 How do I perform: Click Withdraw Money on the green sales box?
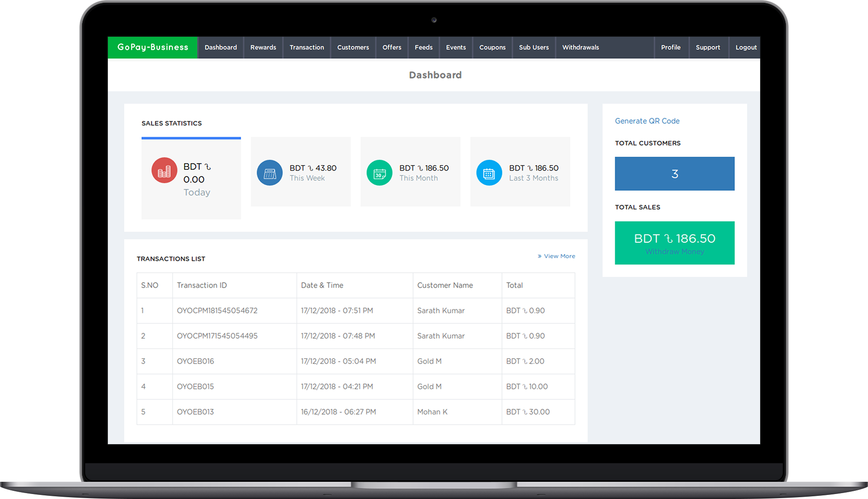click(x=675, y=252)
